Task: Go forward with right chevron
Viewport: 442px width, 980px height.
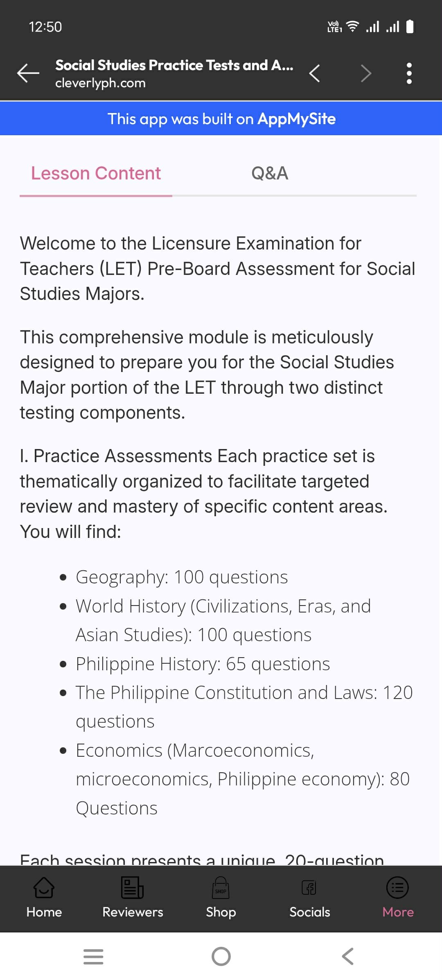Action: point(365,73)
